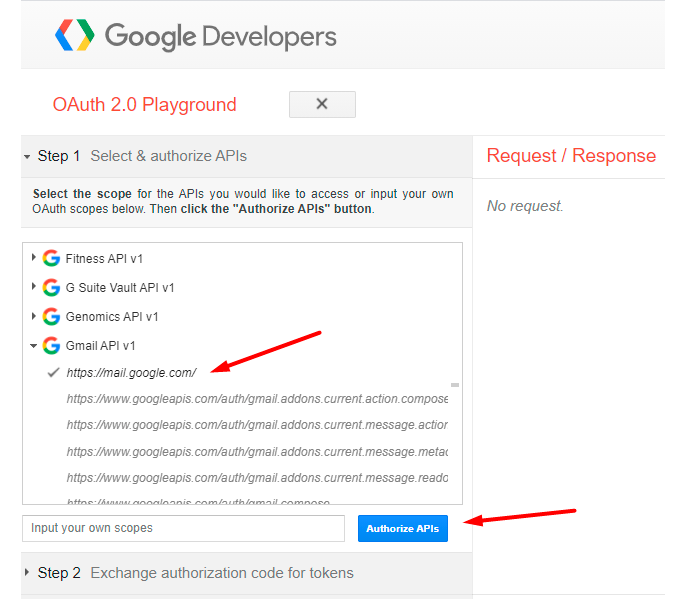
Task: Click the Authorize APIs button
Action: click(403, 528)
